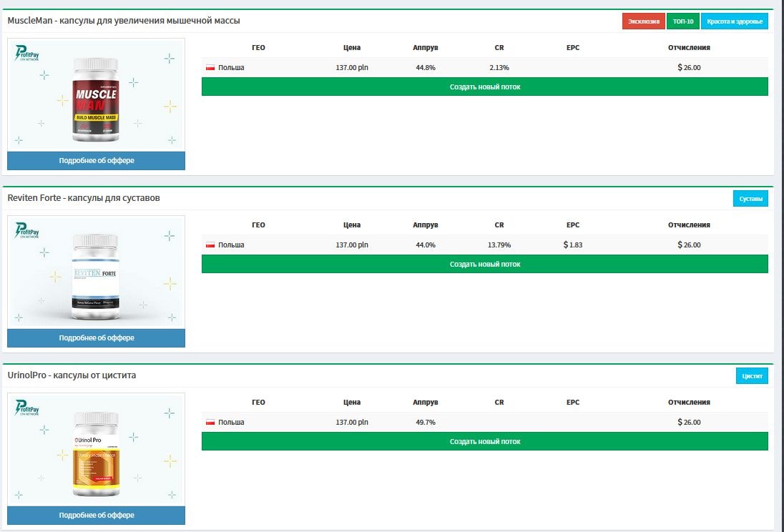Click the green ТОП-10 tag

click(683, 21)
